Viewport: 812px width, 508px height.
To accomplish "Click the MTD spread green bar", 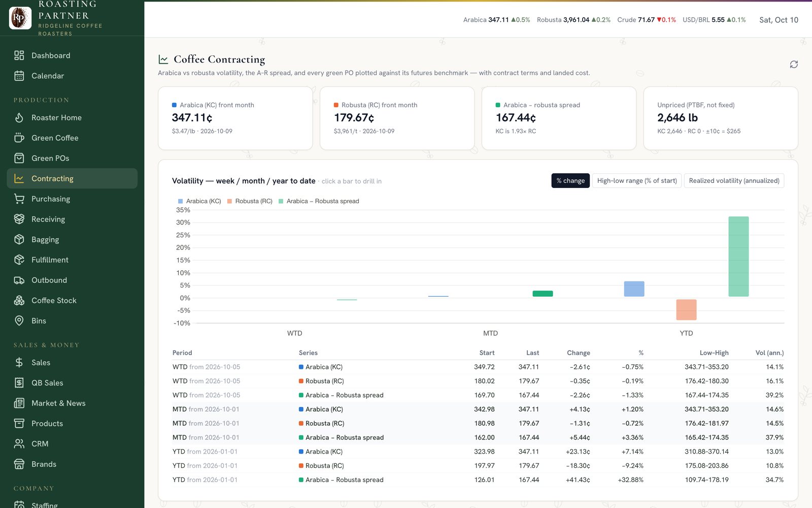I will (x=543, y=294).
